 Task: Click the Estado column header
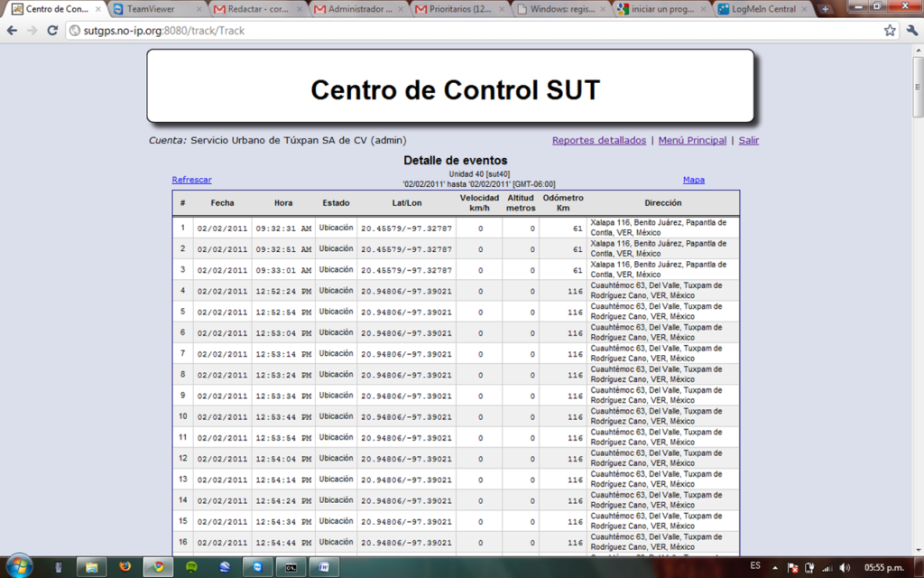[x=336, y=203]
